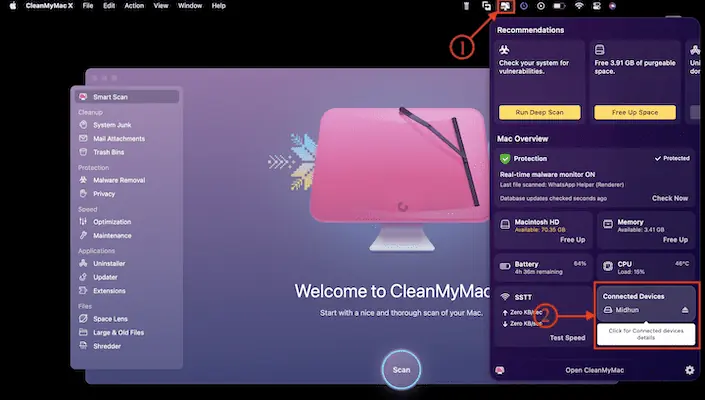The height and width of the screenshot is (400, 705).
Task: Click Free Up under Macintosh HD
Action: pyautogui.click(x=572, y=240)
